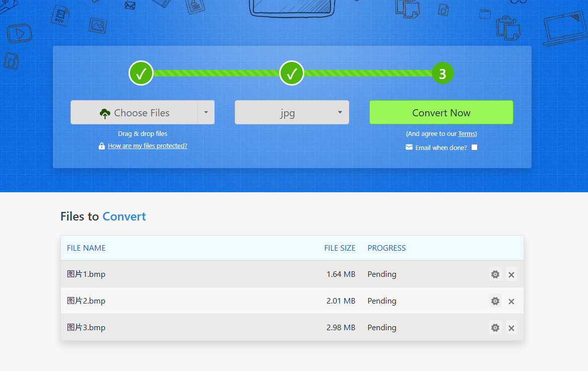588x371 pixels.
Task: Remove 图片1.bmp from the list
Action: [511, 274]
